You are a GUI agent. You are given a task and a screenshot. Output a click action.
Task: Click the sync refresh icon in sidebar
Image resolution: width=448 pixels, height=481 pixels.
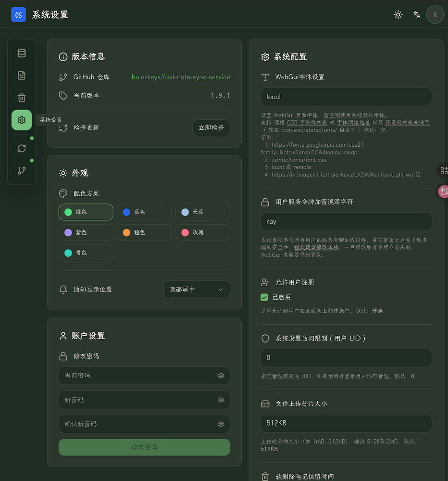click(22, 148)
